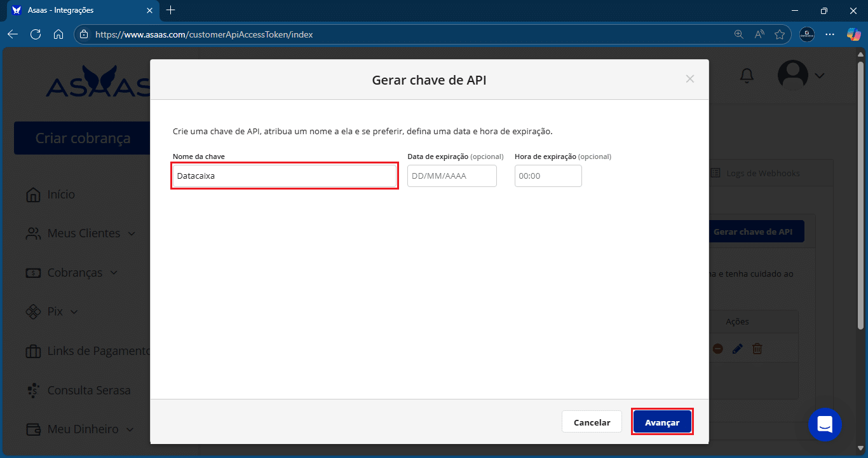Click the Meu Dinheiro wallet icon

(x=32, y=429)
